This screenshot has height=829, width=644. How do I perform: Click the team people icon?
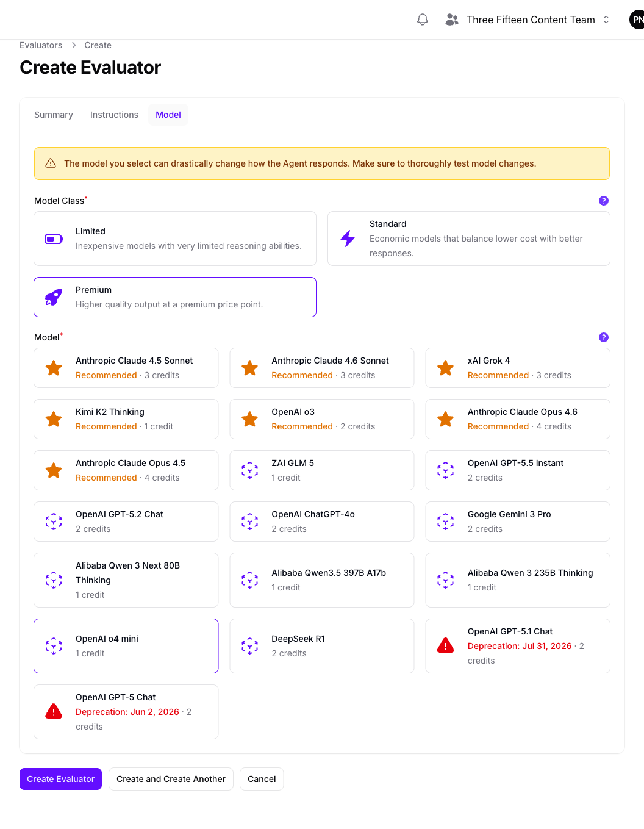tap(452, 20)
